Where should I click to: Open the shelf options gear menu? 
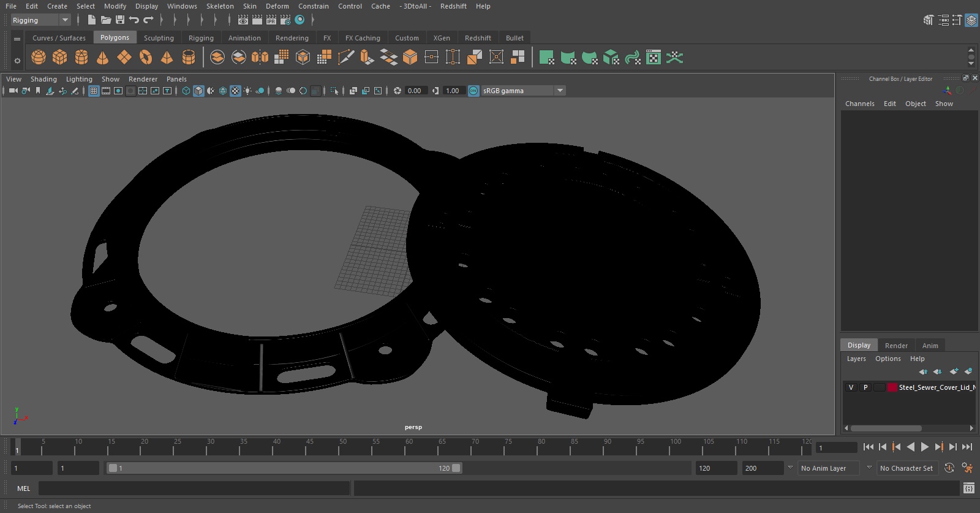[17, 61]
